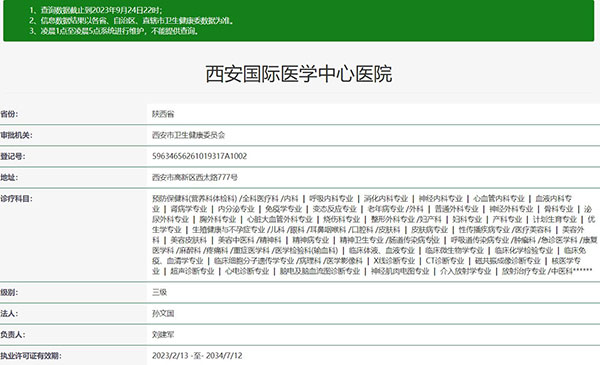Click the 皮肤病专业 entry
Screen dimensions: 600x365
(429, 230)
